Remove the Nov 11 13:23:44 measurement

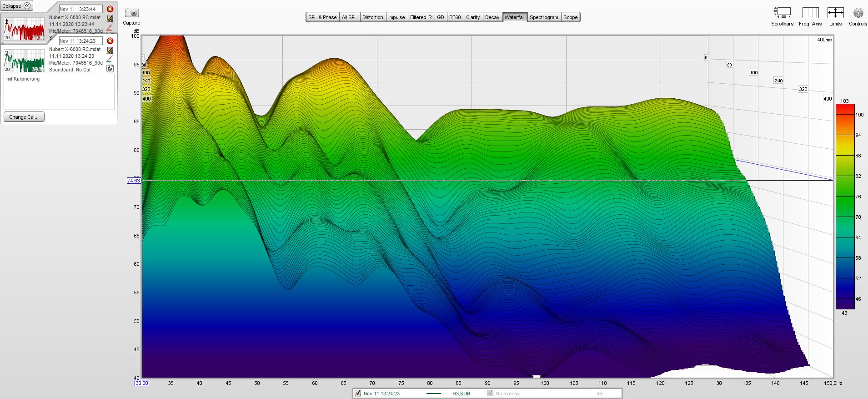[x=110, y=9]
